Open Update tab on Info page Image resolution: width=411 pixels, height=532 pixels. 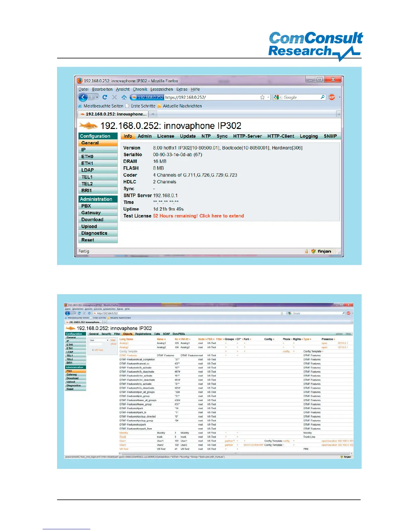(188, 136)
